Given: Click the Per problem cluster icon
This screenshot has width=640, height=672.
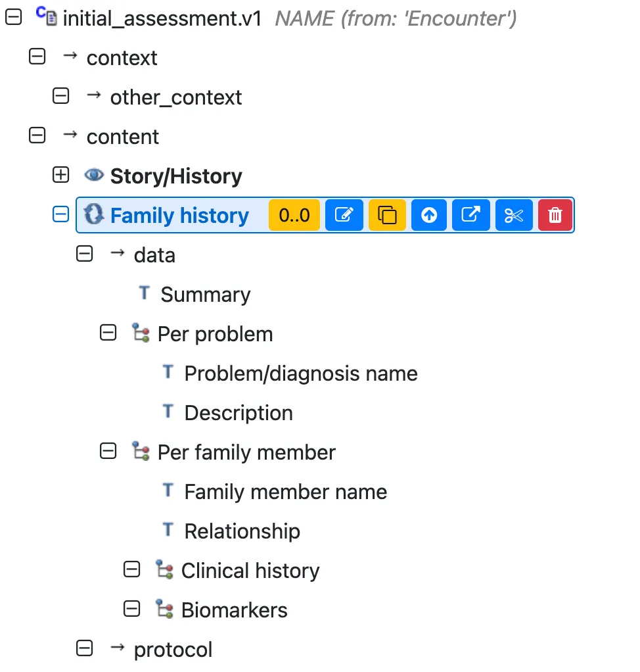Looking at the screenshot, I should (x=140, y=332).
